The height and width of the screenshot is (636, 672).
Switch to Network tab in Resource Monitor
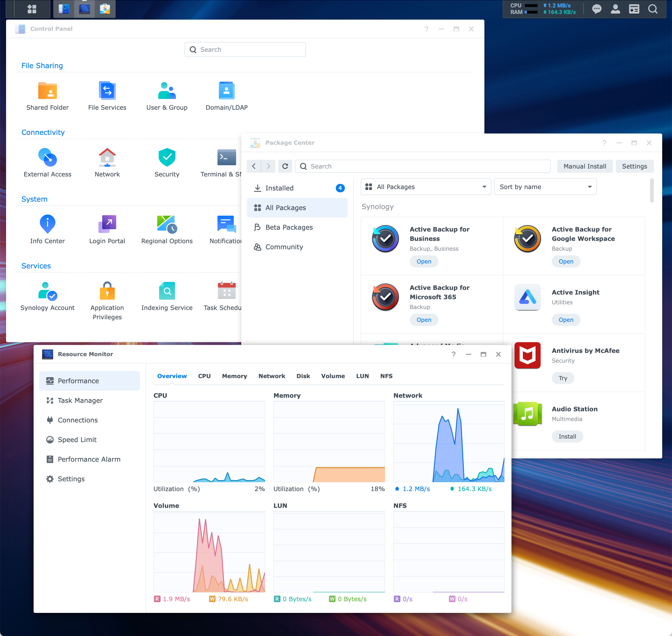coord(272,376)
